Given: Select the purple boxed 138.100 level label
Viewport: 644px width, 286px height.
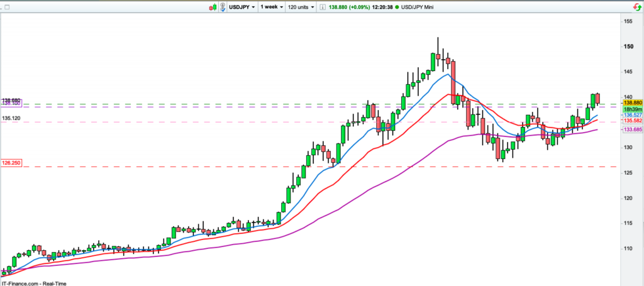Looking at the screenshot, I should [11, 103].
